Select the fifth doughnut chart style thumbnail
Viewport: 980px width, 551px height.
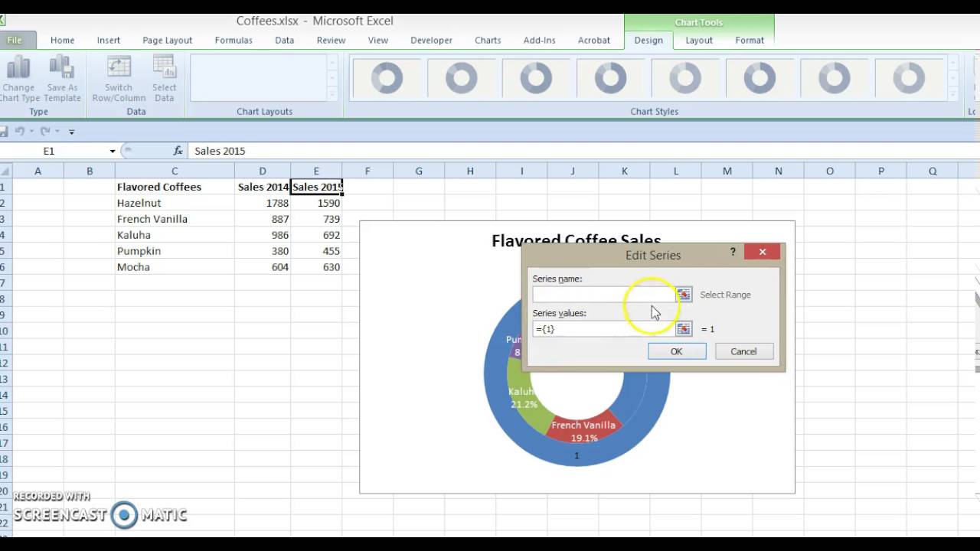(685, 78)
